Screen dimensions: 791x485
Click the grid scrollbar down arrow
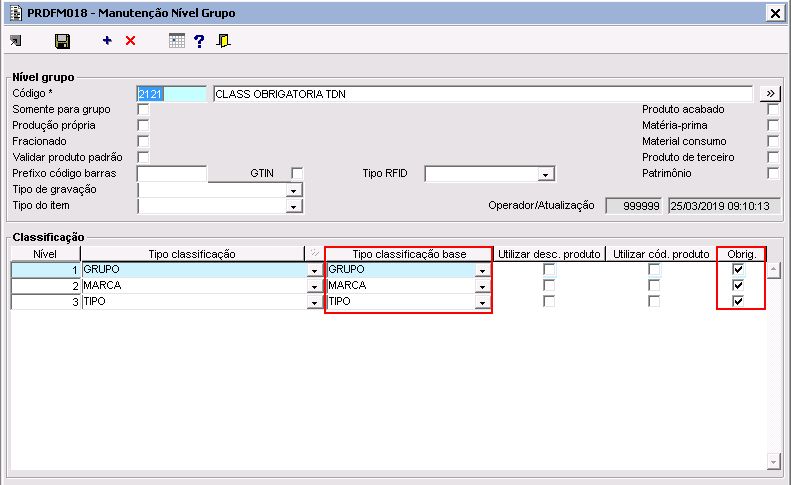(x=774, y=461)
